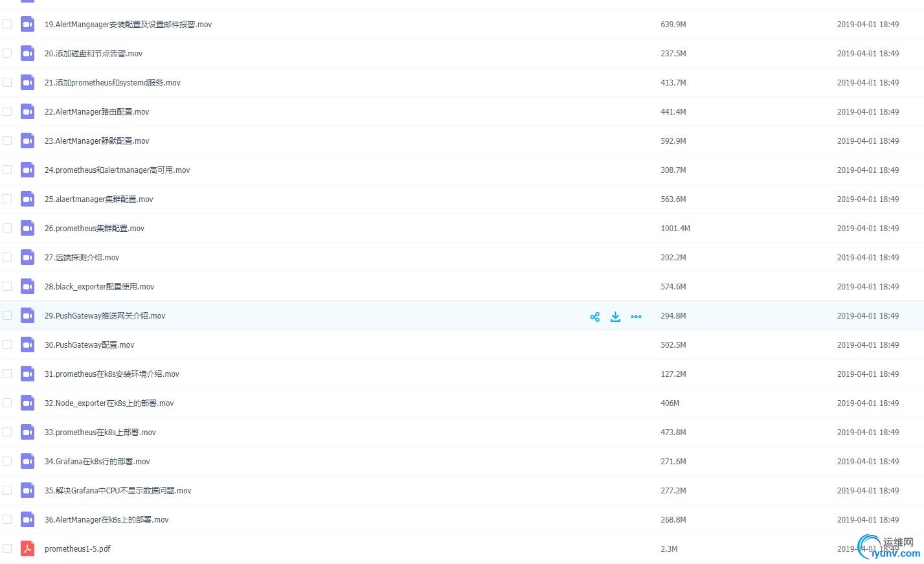This screenshot has width=924, height=564.
Task: Click video icon of 23.AlertManager静默配置.mov
Action: click(x=27, y=141)
